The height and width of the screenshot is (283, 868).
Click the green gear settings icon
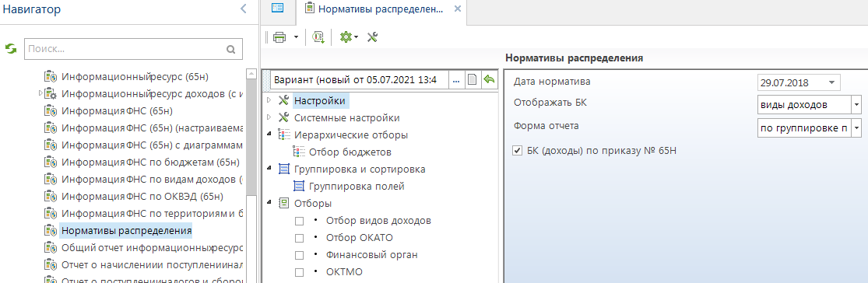346,37
